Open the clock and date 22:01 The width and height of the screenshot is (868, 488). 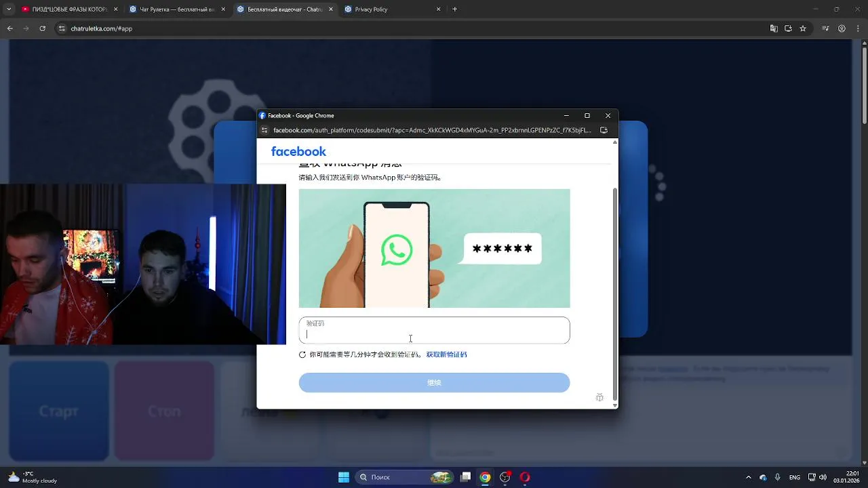coord(847,476)
